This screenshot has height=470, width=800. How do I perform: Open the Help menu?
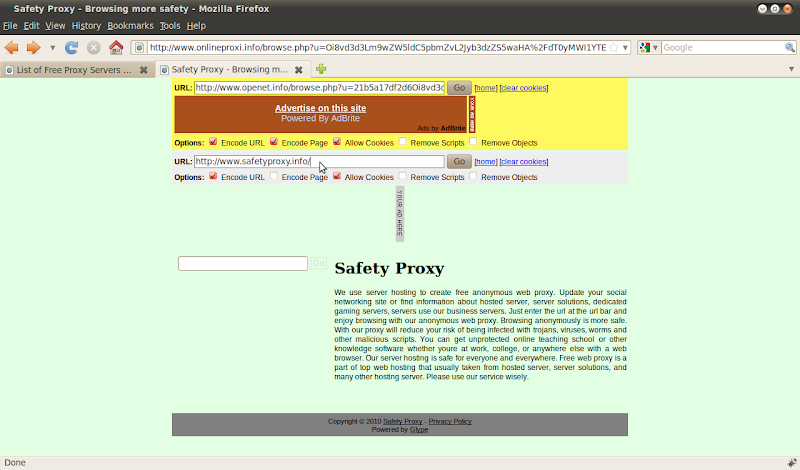[196, 26]
